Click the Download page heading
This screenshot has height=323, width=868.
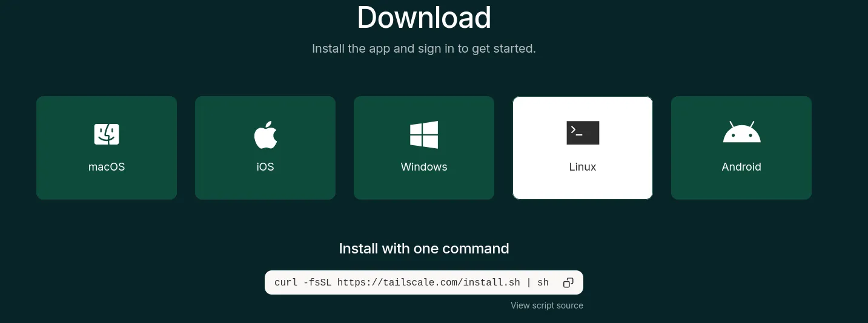424,17
